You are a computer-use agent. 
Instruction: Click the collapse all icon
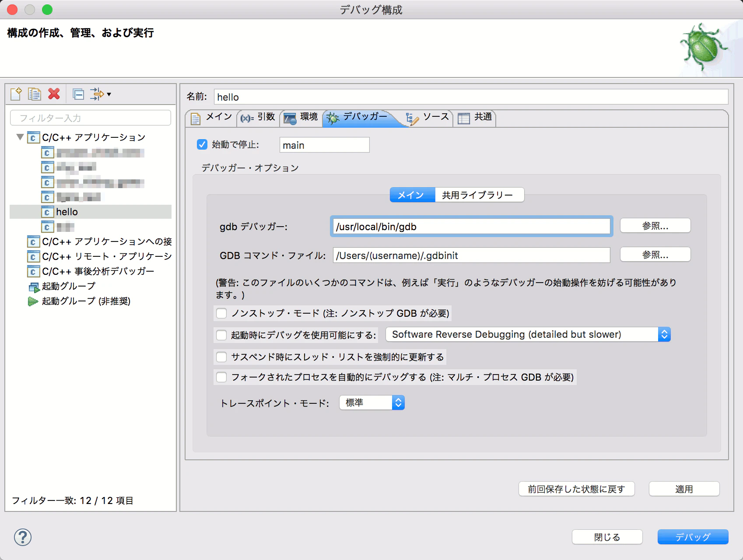pyautogui.click(x=78, y=94)
